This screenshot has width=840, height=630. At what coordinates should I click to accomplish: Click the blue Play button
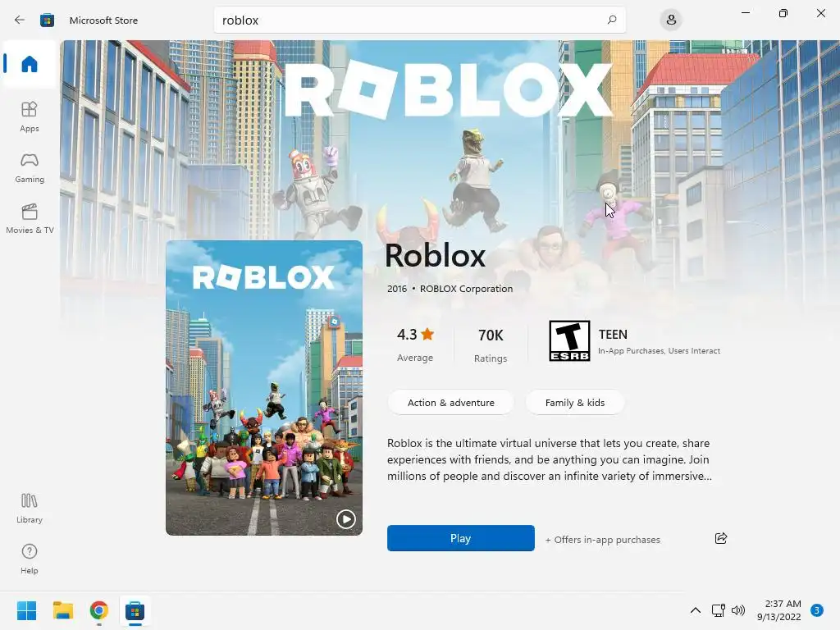(461, 538)
